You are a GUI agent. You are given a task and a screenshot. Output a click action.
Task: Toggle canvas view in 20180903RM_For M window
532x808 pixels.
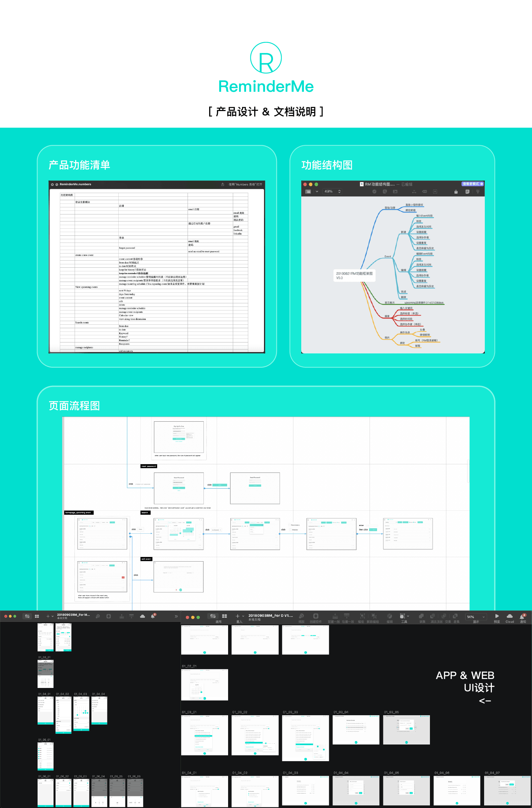[27, 616]
